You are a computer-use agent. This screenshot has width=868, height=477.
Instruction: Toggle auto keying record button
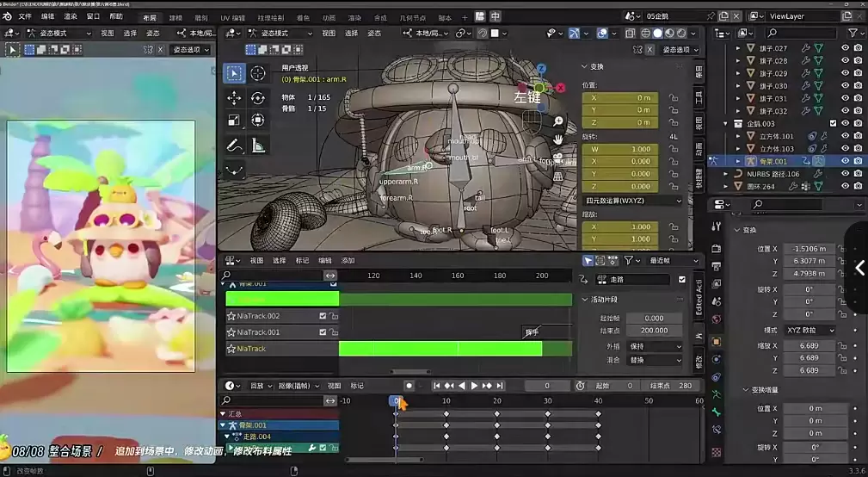pos(409,386)
